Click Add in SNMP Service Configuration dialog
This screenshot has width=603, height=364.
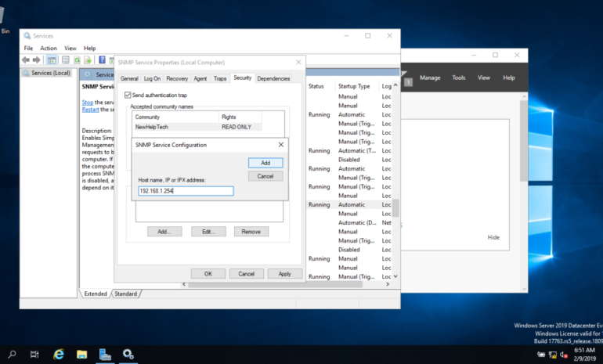point(265,163)
